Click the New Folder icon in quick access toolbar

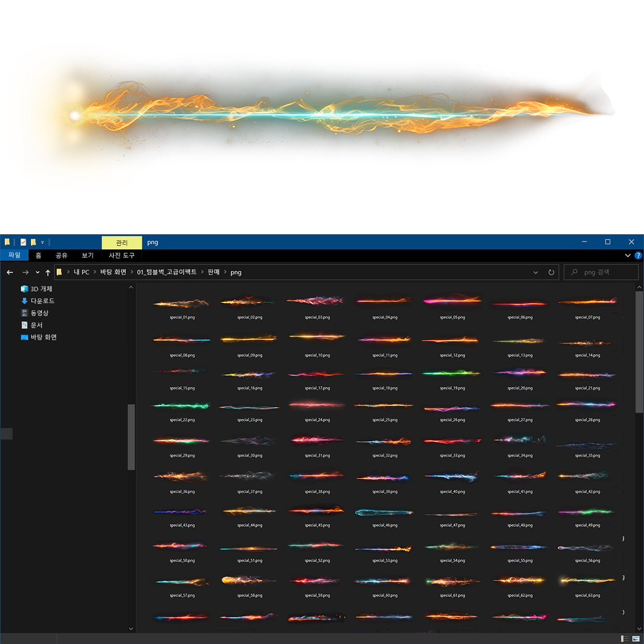[33, 242]
